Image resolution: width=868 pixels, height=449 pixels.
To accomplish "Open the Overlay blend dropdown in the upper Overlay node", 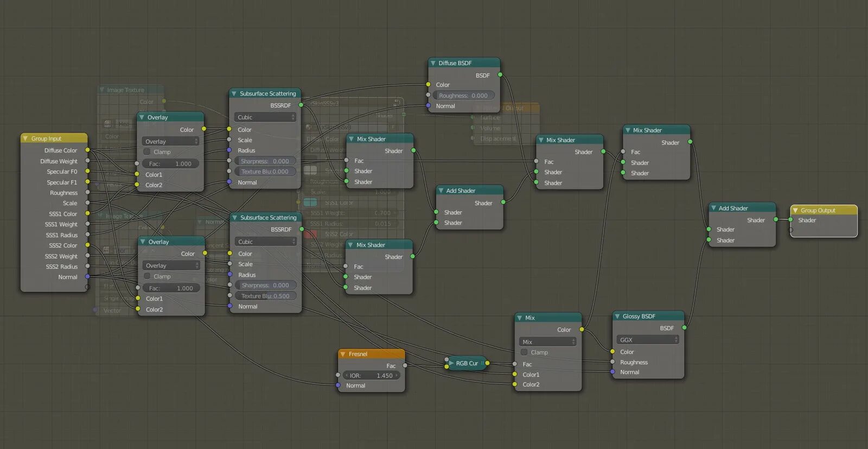I will click(171, 141).
